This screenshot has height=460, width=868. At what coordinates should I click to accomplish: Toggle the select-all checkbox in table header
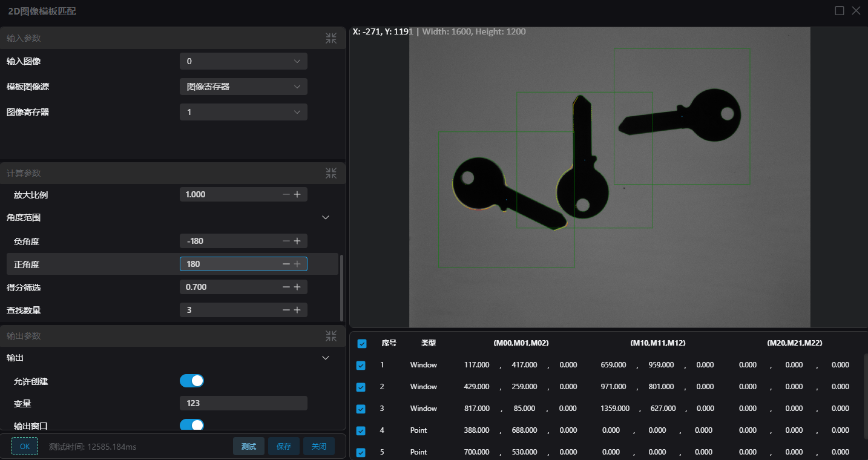tap(362, 344)
